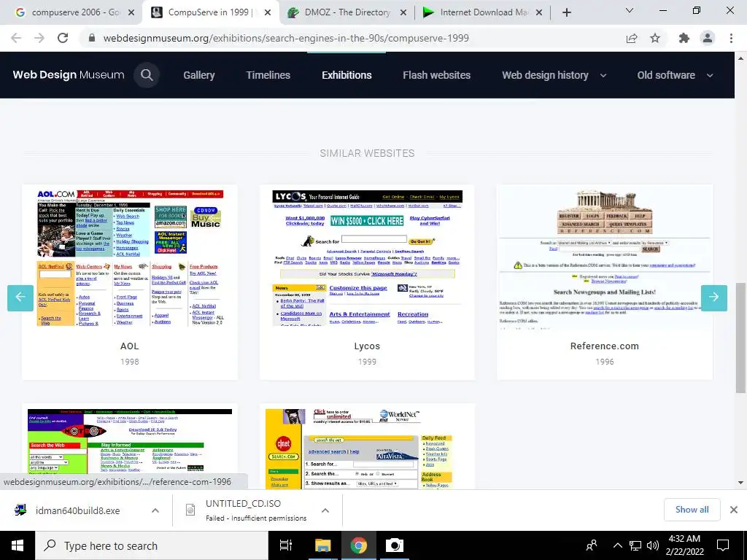The height and width of the screenshot is (560, 747).
Task: Close the CompuServe in 1999 tab
Action: (268, 12)
